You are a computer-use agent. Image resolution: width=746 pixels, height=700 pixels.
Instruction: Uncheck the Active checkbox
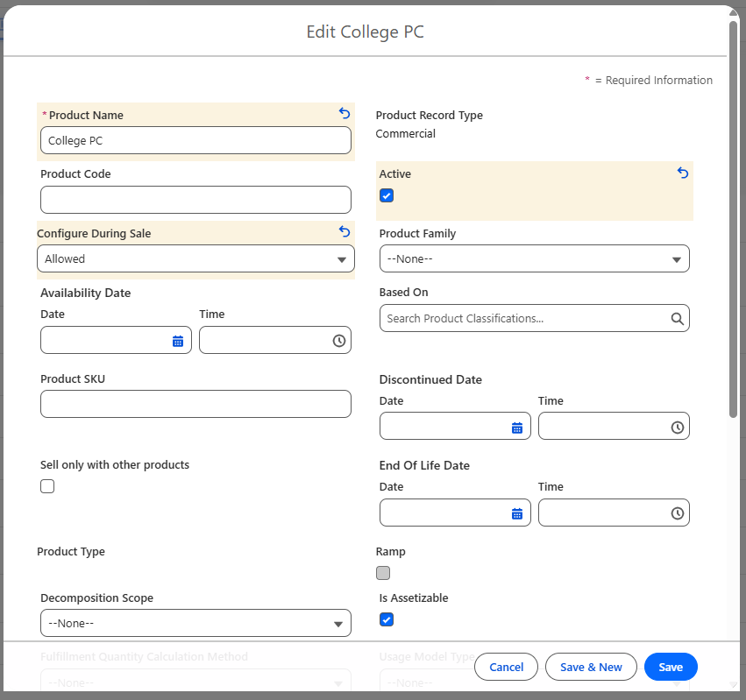(387, 195)
